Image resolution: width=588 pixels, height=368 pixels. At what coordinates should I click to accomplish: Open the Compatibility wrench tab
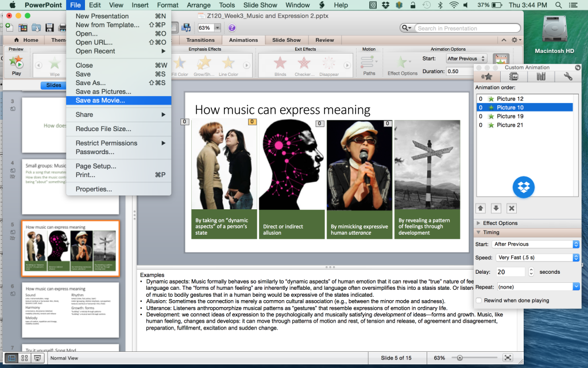[x=568, y=76]
